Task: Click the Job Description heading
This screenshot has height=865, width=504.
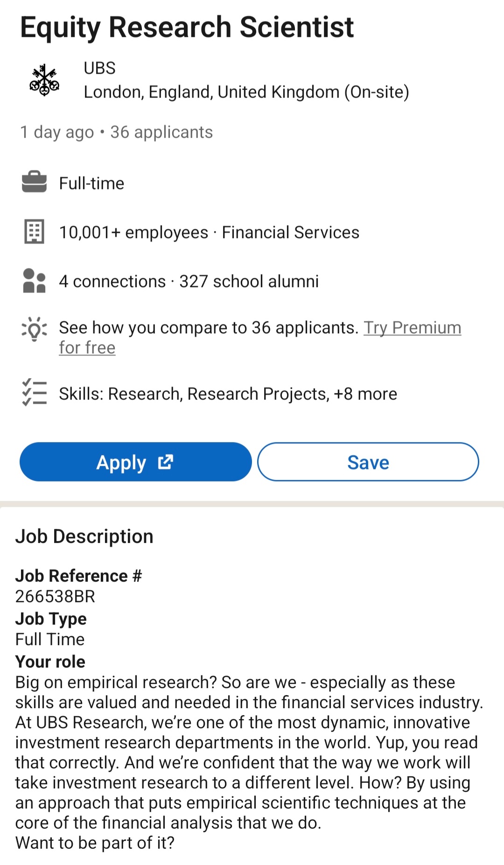Action: (x=84, y=536)
